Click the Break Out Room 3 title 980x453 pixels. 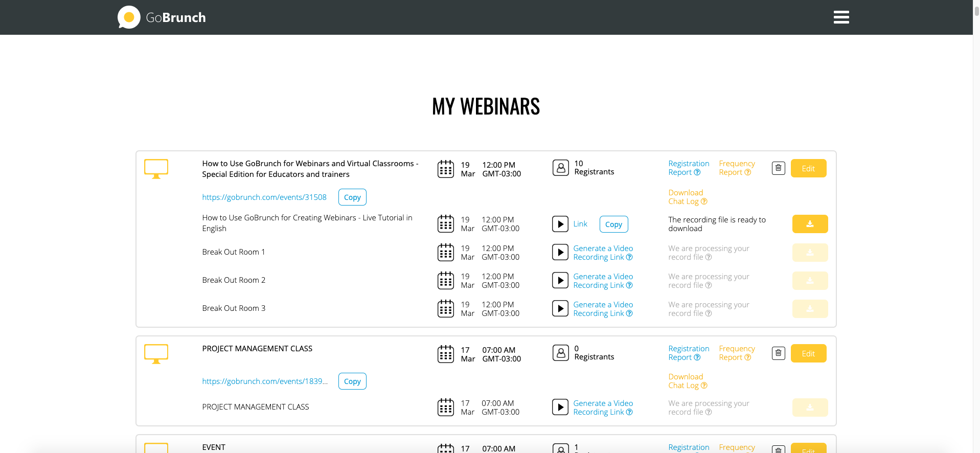coord(234,308)
